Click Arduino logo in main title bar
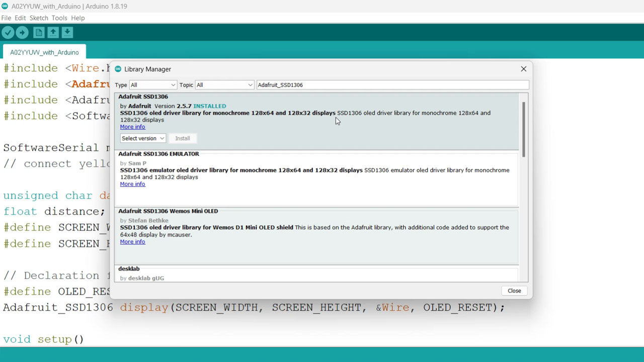The width and height of the screenshot is (644, 362). click(x=5, y=6)
